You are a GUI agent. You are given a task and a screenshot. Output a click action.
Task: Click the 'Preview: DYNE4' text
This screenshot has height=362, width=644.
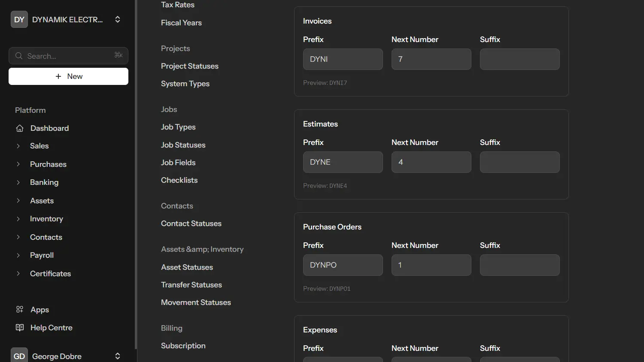click(x=325, y=186)
